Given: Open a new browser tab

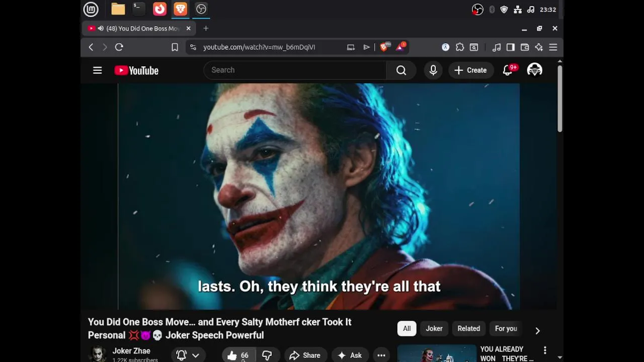Looking at the screenshot, I should click(206, 29).
